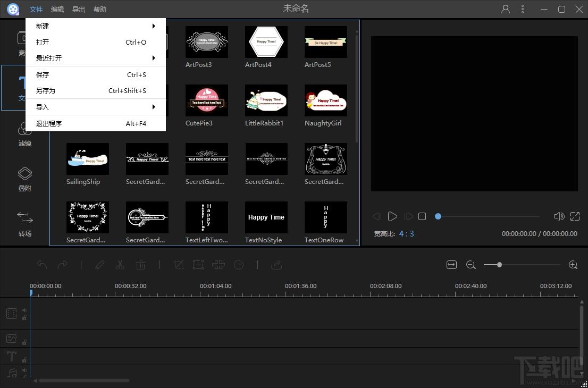Viewport: 588px width, 388px height.
Task: Select the ArtPost4 text template
Action: tap(266, 47)
